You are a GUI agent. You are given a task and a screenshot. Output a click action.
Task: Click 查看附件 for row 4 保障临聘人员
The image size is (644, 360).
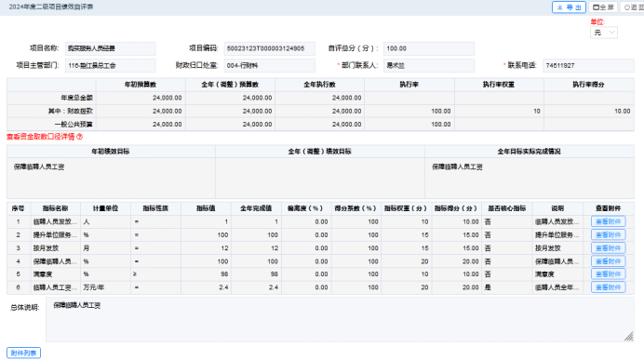tap(609, 261)
